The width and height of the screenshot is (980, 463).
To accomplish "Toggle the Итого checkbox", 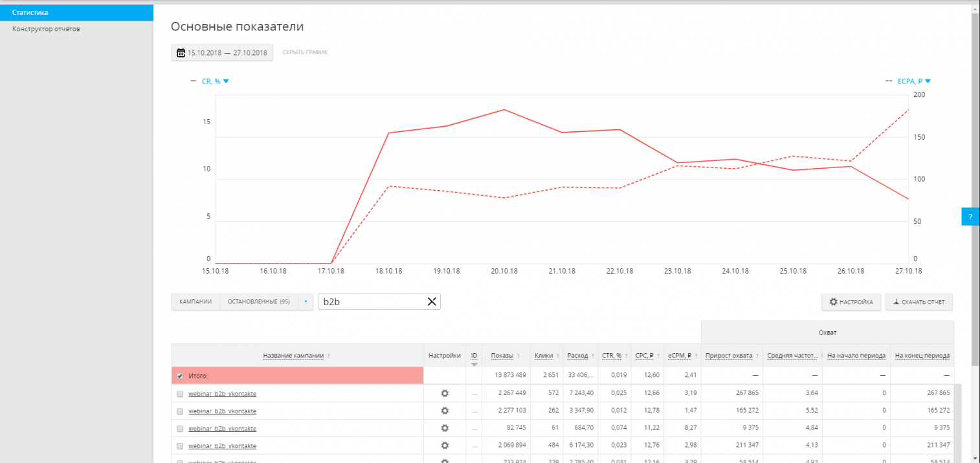I will click(x=180, y=376).
